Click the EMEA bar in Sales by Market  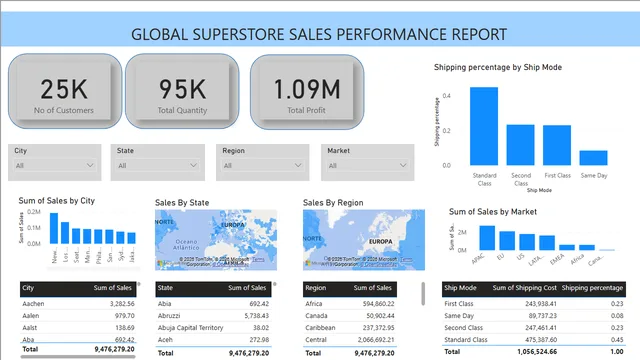point(567,247)
